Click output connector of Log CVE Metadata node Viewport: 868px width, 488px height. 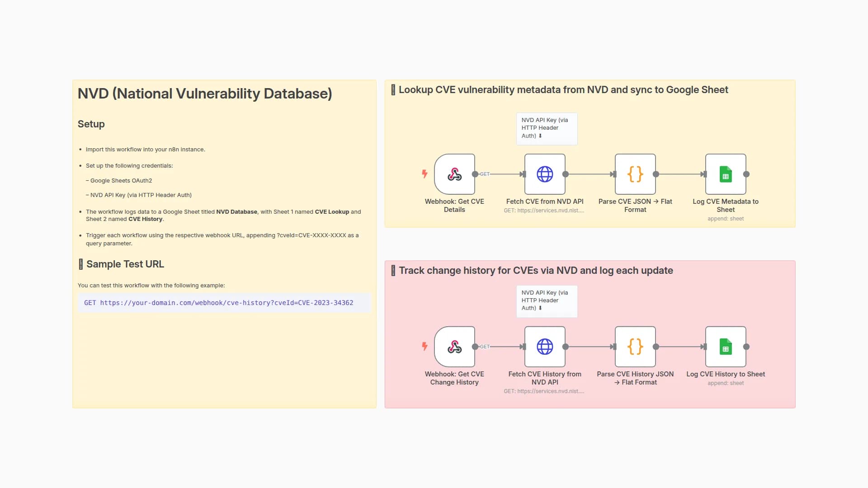pos(746,174)
